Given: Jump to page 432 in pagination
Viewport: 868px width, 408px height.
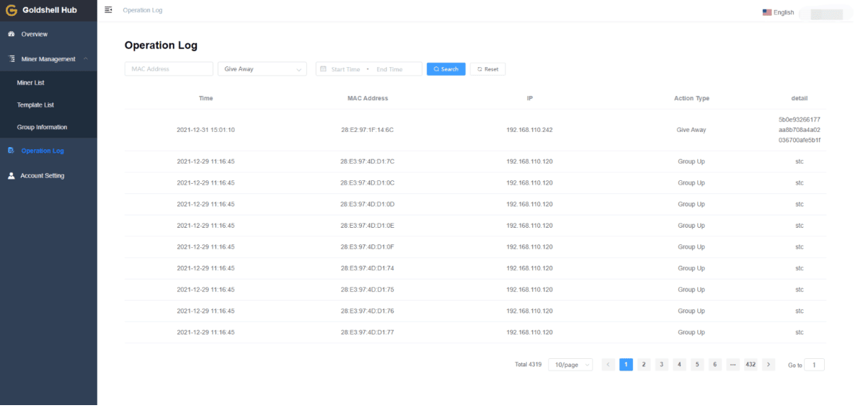Looking at the screenshot, I should point(750,365).
